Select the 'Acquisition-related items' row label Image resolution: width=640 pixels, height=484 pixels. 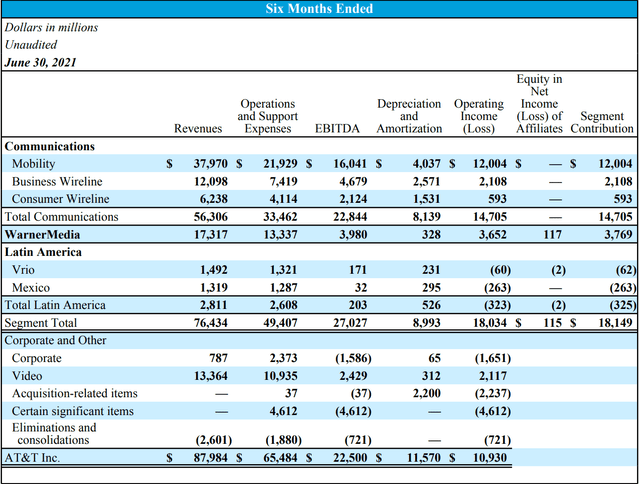[75, 393]
